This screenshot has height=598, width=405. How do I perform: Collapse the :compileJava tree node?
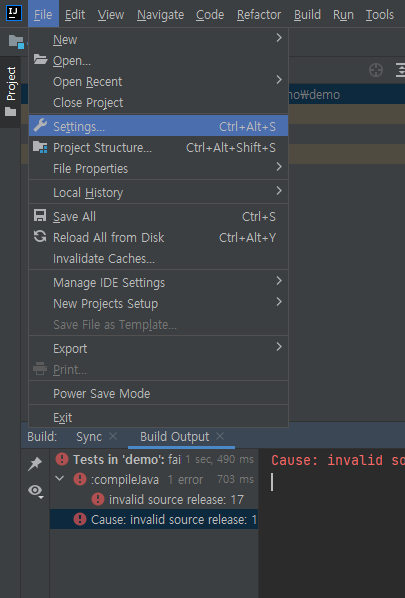pos(60,478)
